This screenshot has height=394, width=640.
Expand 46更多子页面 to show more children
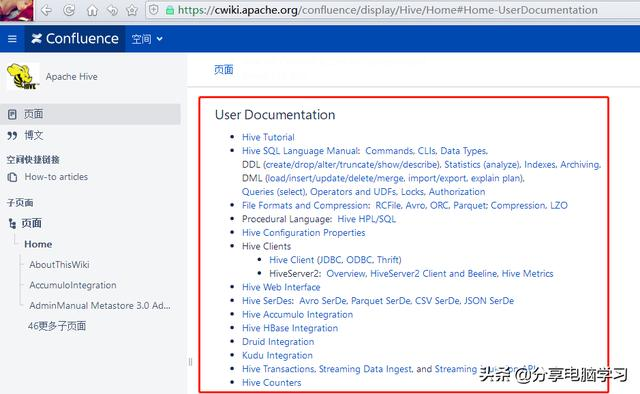click(57, 326)
